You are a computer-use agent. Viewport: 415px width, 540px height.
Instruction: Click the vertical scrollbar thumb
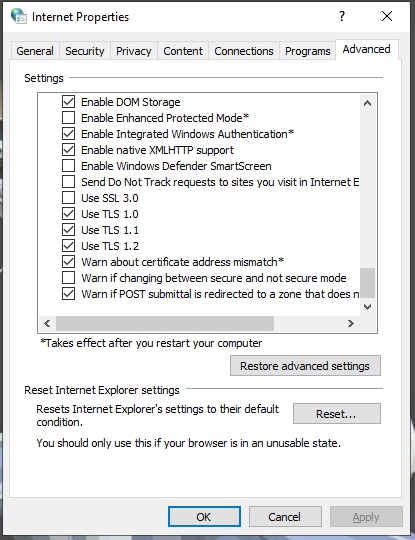pos(367,283)
